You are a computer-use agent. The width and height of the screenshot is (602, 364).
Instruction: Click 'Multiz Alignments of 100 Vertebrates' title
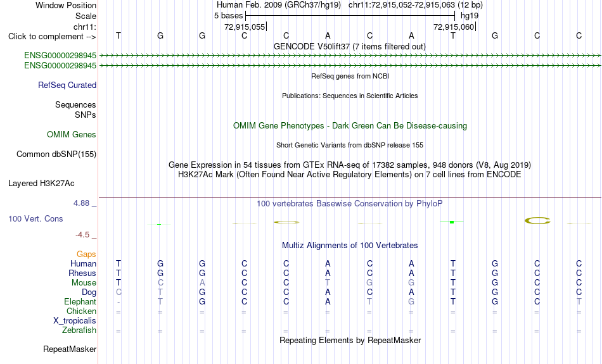[350, 246]
